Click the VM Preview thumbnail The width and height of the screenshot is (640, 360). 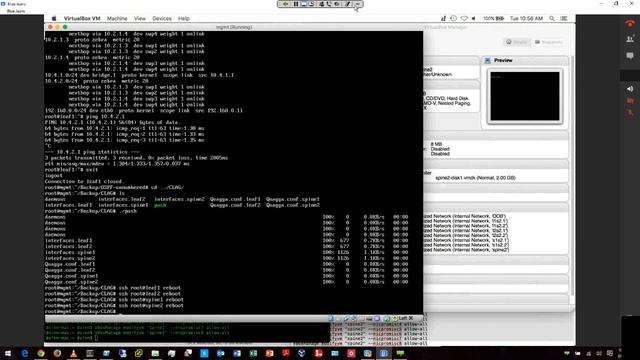pyautogui.click(x=525, y=96)
